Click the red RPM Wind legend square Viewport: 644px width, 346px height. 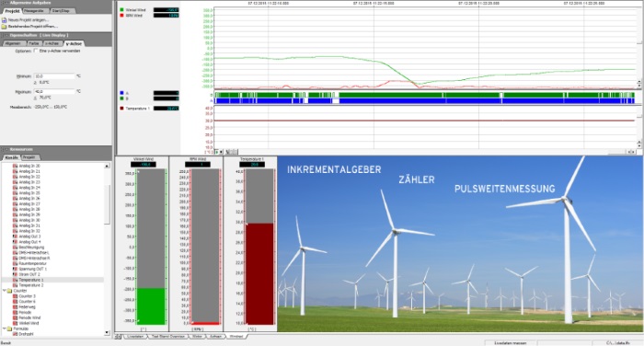tap(121, 16)
